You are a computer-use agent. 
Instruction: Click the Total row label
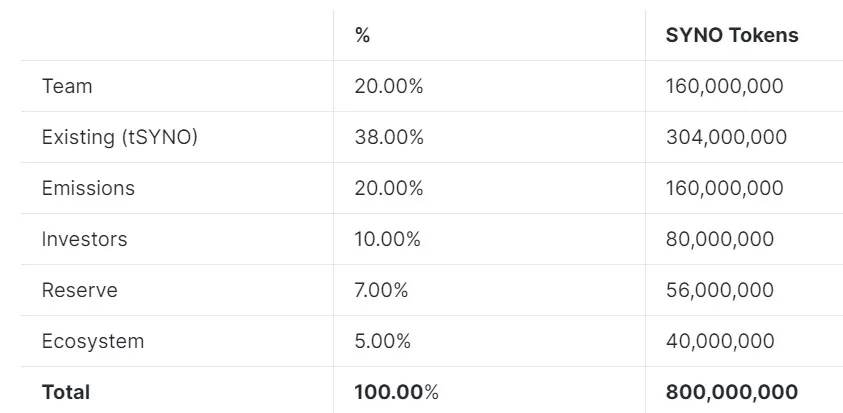pyautogui.click(x=66, y=392)
